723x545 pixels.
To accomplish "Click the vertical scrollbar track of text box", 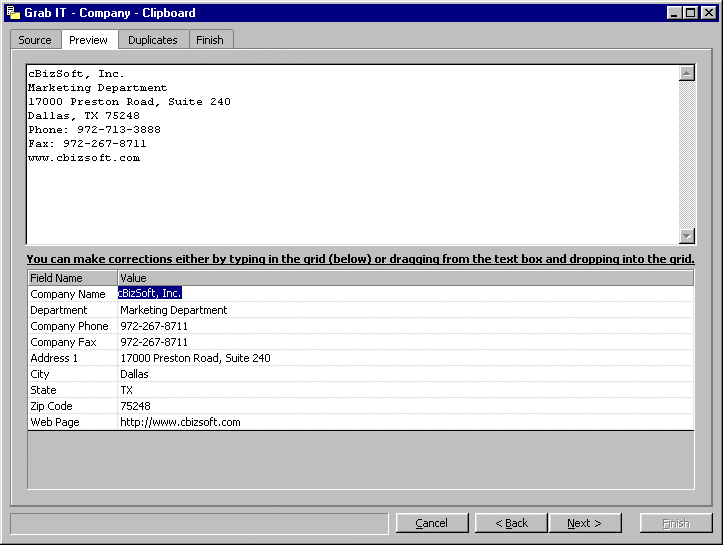I will tap(687, 154).
